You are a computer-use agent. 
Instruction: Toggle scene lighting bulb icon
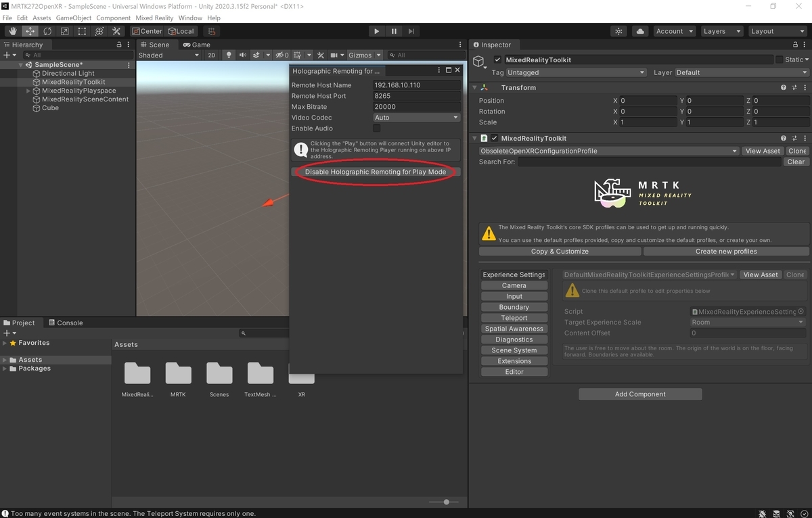(x=229, y=55)
